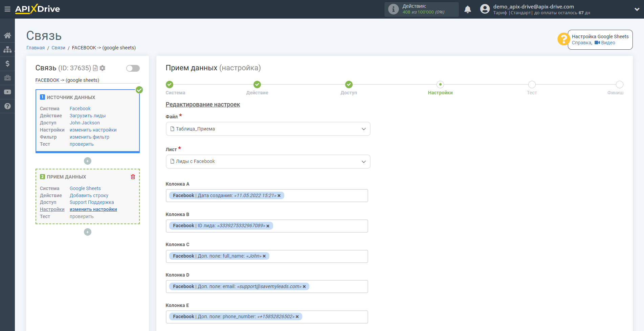Open the video YouTube icon in the sidebar

[7, 92]
